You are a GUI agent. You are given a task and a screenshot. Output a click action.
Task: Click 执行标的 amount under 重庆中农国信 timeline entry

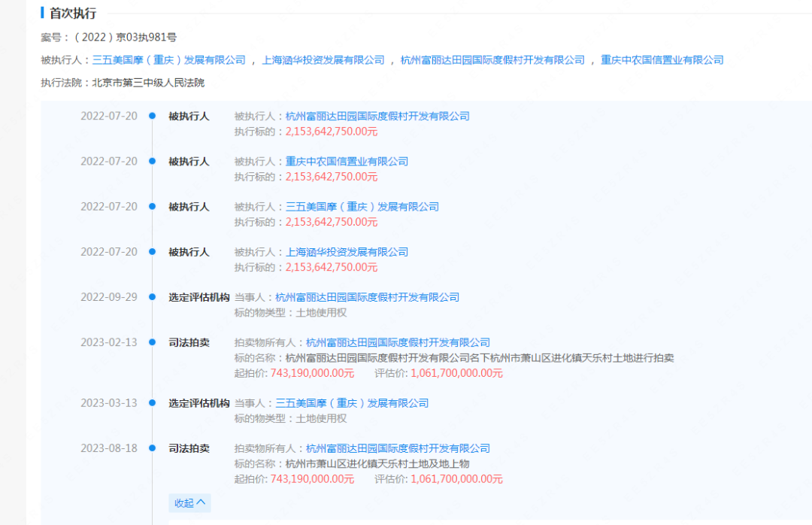(332, 177)
